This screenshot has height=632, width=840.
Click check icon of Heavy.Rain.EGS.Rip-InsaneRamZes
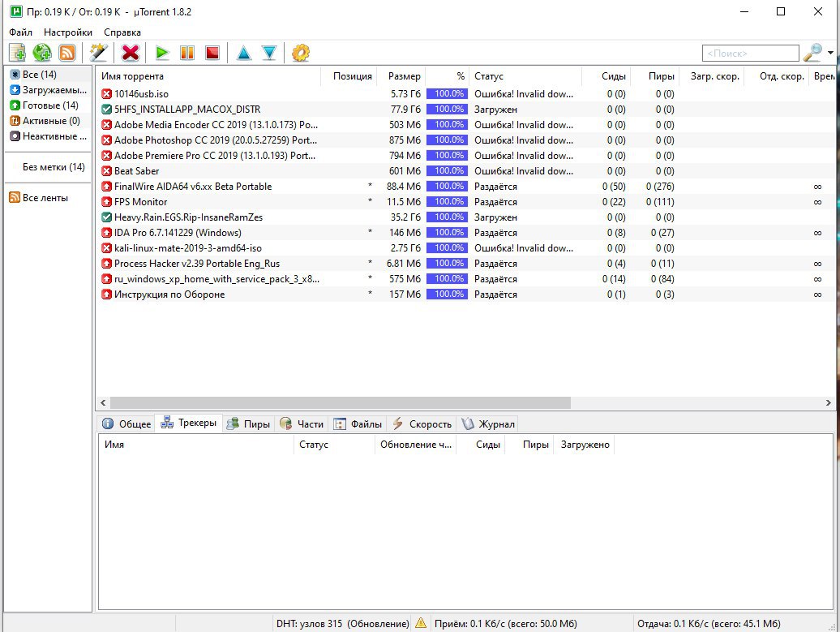106,217
